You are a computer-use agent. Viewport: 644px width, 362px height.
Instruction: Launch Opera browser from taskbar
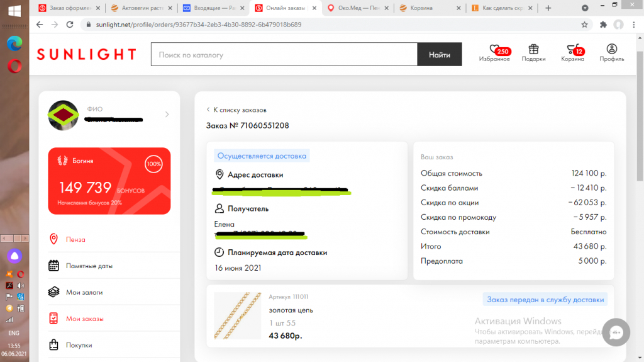click(x=14, y=66)
